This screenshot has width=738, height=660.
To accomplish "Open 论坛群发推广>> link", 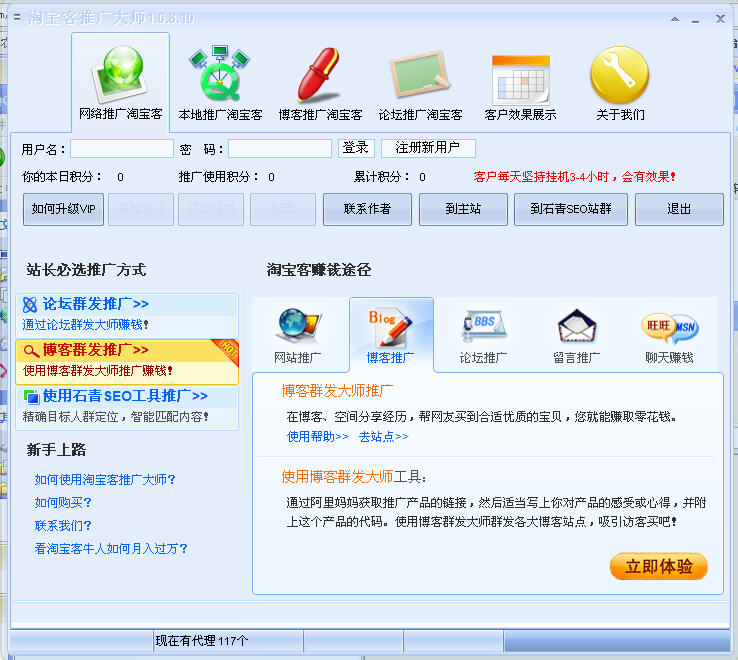I will tap(96, 304).
